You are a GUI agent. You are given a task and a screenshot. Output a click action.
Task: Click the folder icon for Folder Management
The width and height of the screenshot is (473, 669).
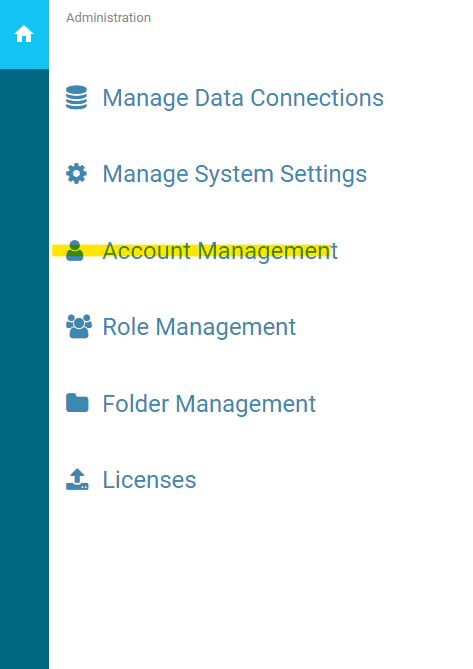[x=77, y=403]
